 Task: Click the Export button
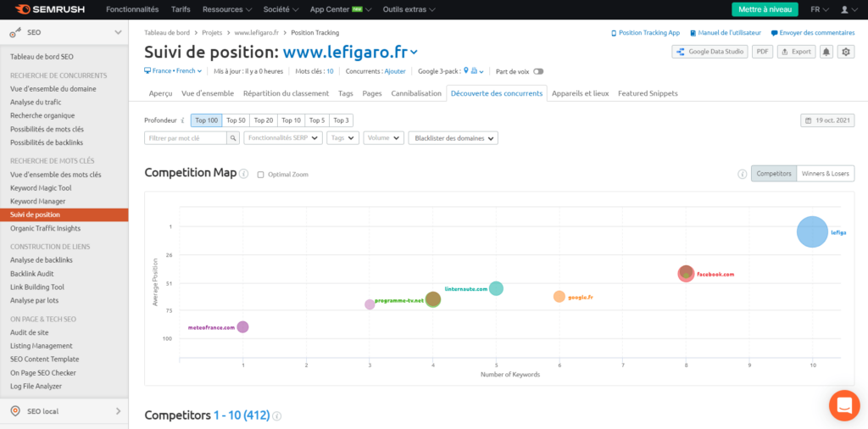tap(796, 52)
